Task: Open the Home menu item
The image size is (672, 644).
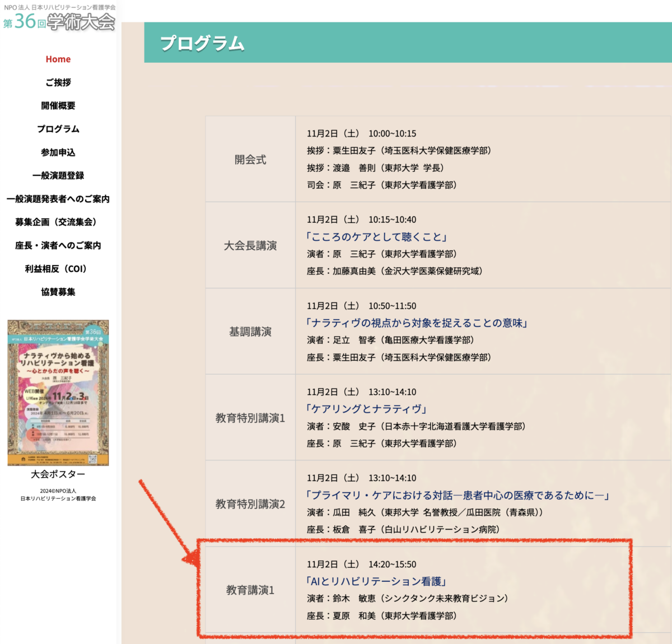Action: click(58, 59)
